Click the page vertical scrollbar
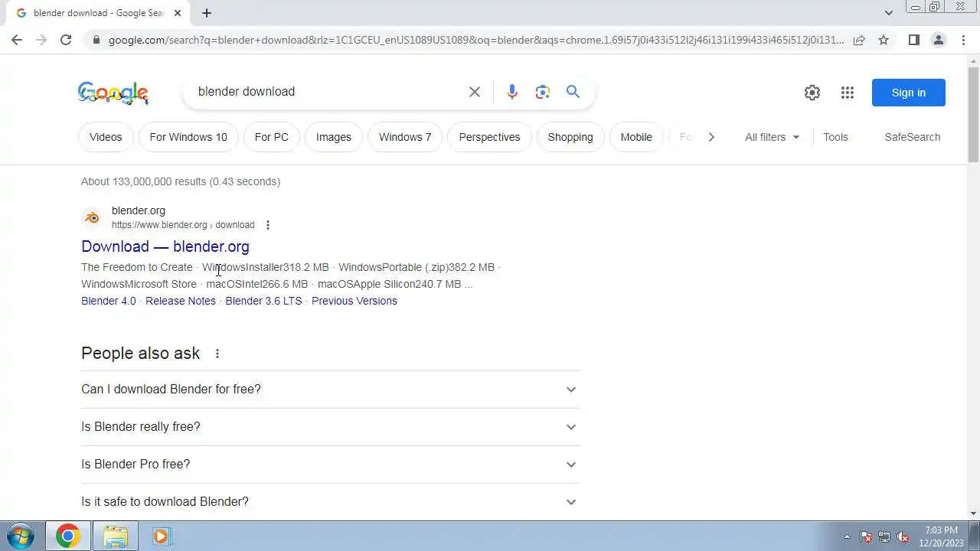The height and width of the screenshot is (551, 980). [973, 113]
